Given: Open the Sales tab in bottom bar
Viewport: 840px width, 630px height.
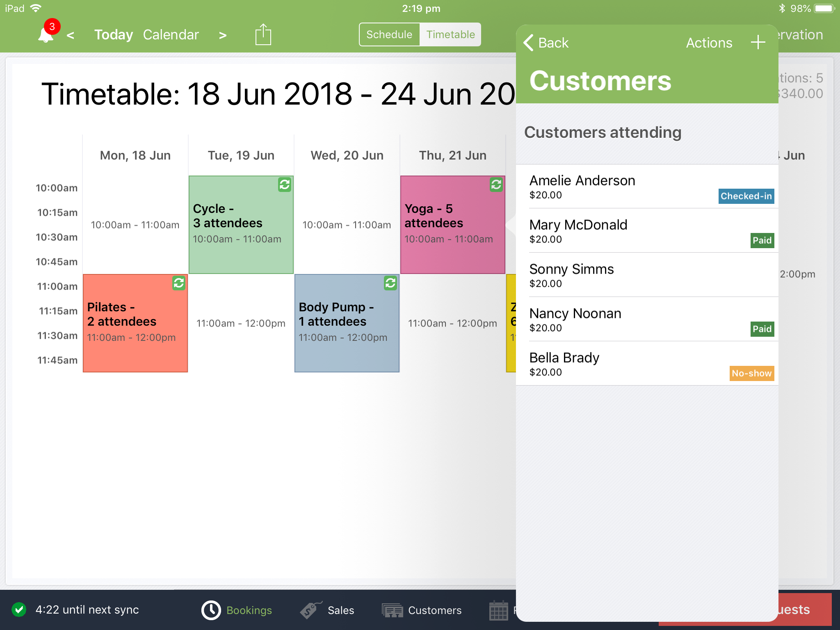Looking at the screenshot, I should point(327,610).
